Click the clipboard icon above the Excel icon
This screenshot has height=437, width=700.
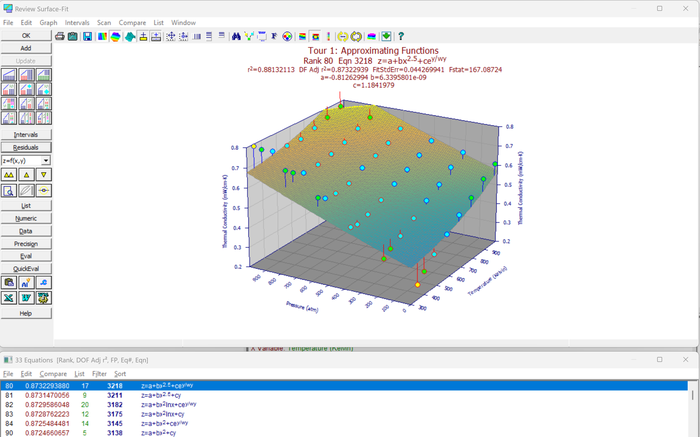(9, 283)
